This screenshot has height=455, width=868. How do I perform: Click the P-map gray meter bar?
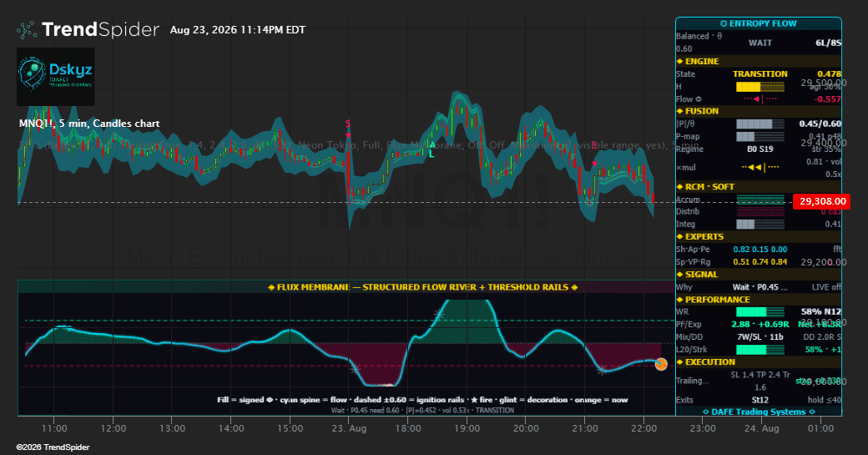(x=760, y=137)
